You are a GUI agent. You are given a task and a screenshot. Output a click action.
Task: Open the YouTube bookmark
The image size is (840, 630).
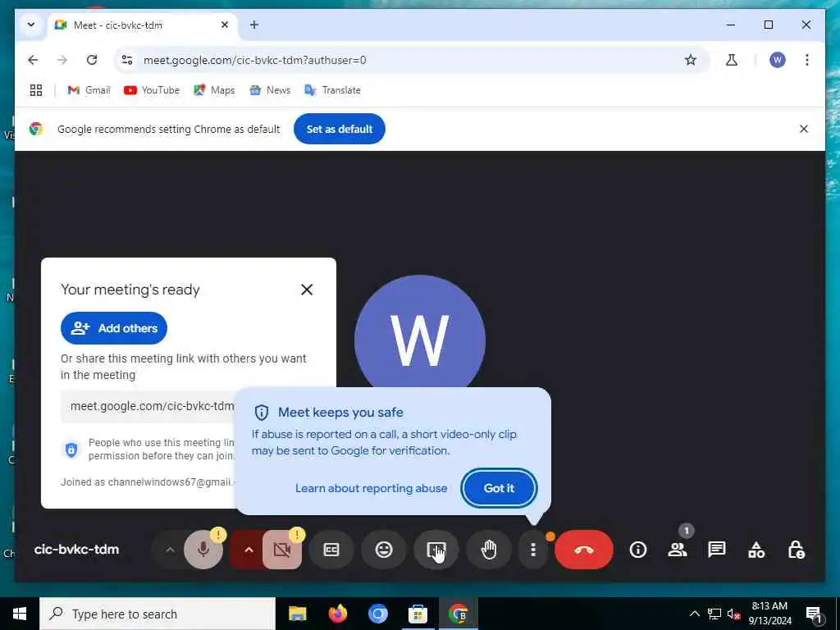point(152,90)
